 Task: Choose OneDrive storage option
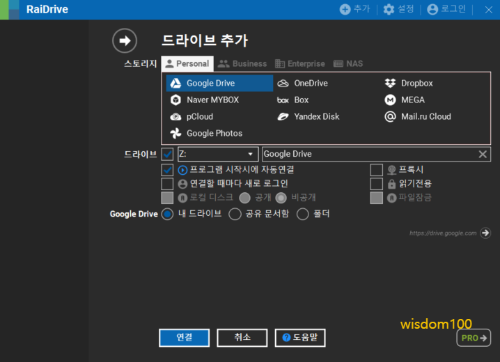point(303,83)
